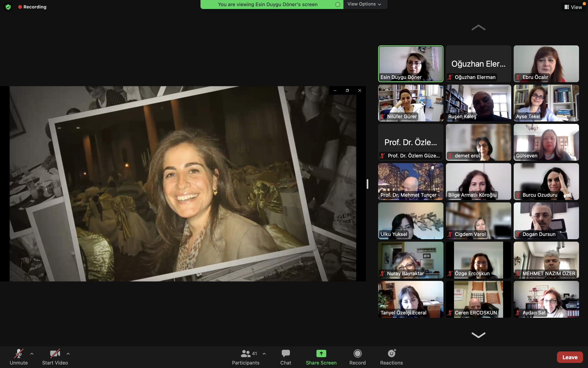Show previous page of video thumbnails

click(x=478, y=28)
